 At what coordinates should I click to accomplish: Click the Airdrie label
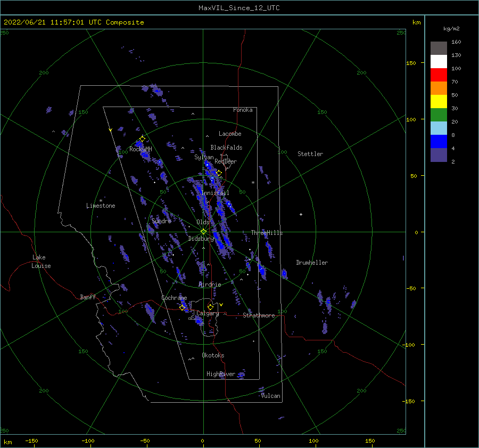tap(210, 284)
